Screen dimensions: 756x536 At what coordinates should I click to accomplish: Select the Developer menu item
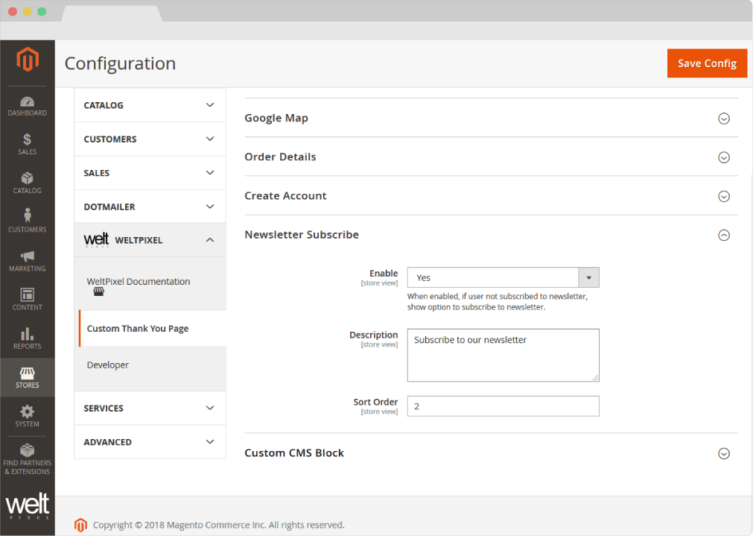click(107, 365)
